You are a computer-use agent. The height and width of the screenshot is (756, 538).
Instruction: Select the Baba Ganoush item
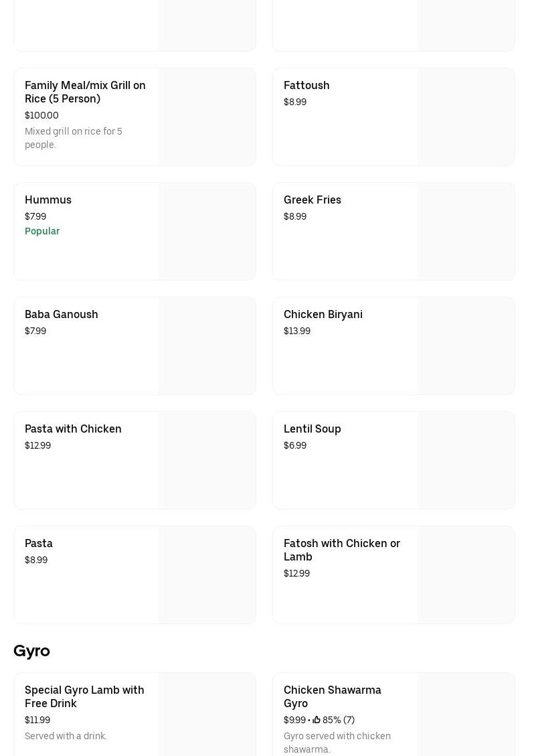pos(62,315)
